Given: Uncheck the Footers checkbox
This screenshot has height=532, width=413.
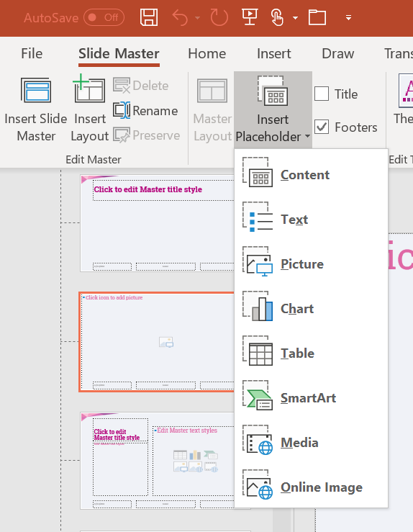Looking at the screenshot, I should 322,127.
